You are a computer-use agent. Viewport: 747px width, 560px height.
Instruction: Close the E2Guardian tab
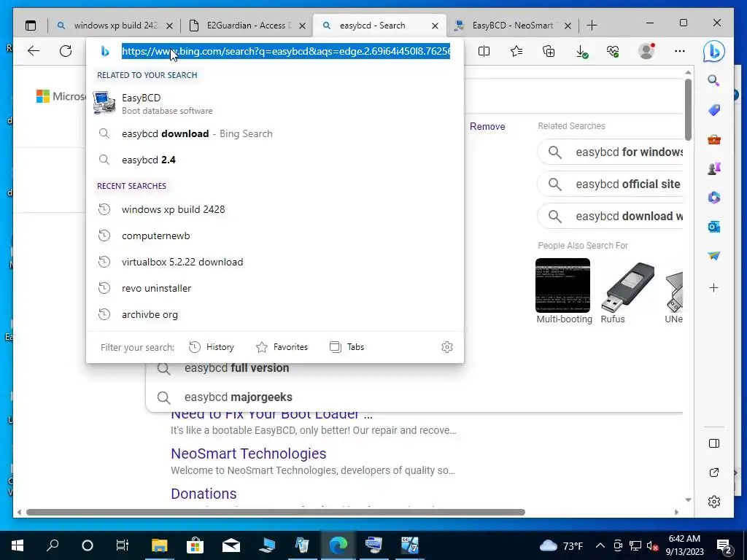302,26
